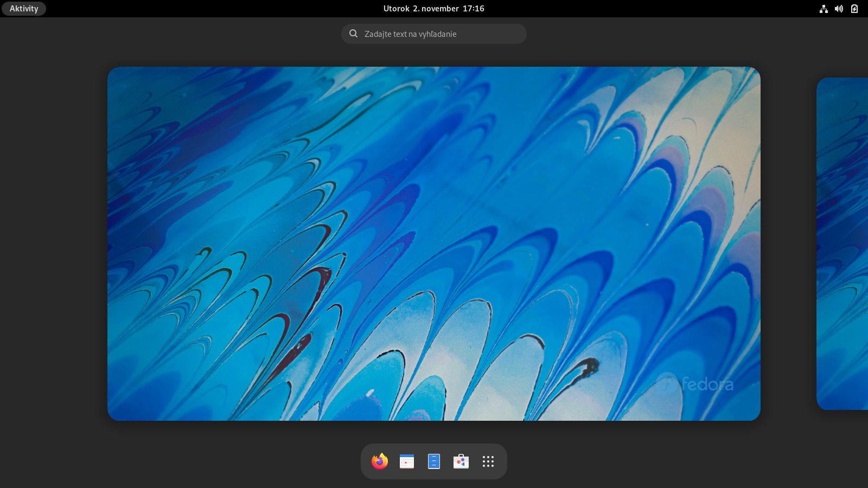Click the 17:16 clock in the top bar
This screenshot has height=488, width=868.
[473, 9]
